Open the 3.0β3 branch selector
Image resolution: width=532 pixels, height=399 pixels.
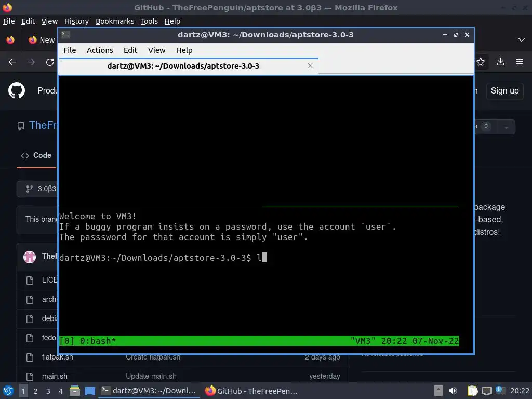click(x=37, y=189)
